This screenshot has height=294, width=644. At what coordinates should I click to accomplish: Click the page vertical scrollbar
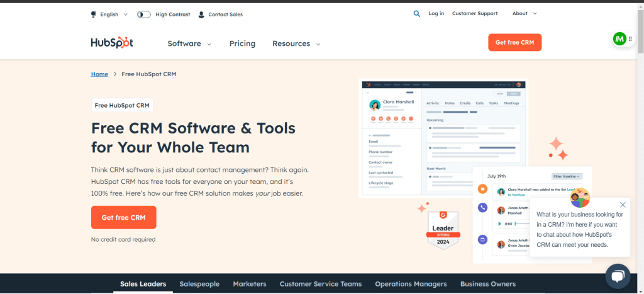pos(640,33)
